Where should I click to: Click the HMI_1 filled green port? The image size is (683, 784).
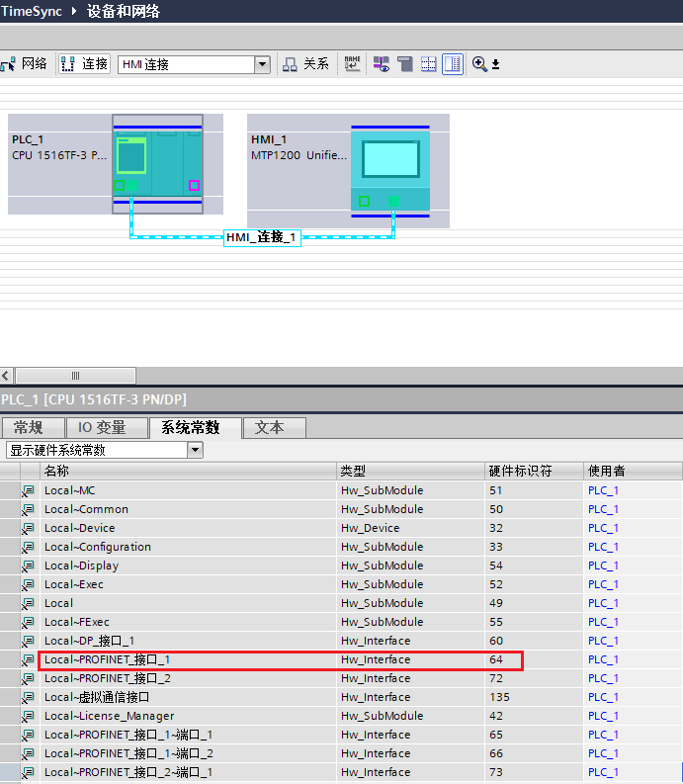394,201
